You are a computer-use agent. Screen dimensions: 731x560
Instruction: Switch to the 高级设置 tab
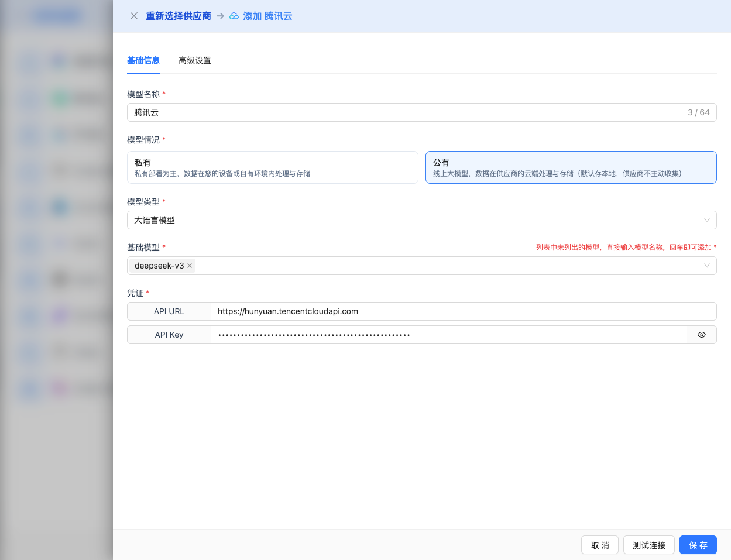click(x=195, y=60)
